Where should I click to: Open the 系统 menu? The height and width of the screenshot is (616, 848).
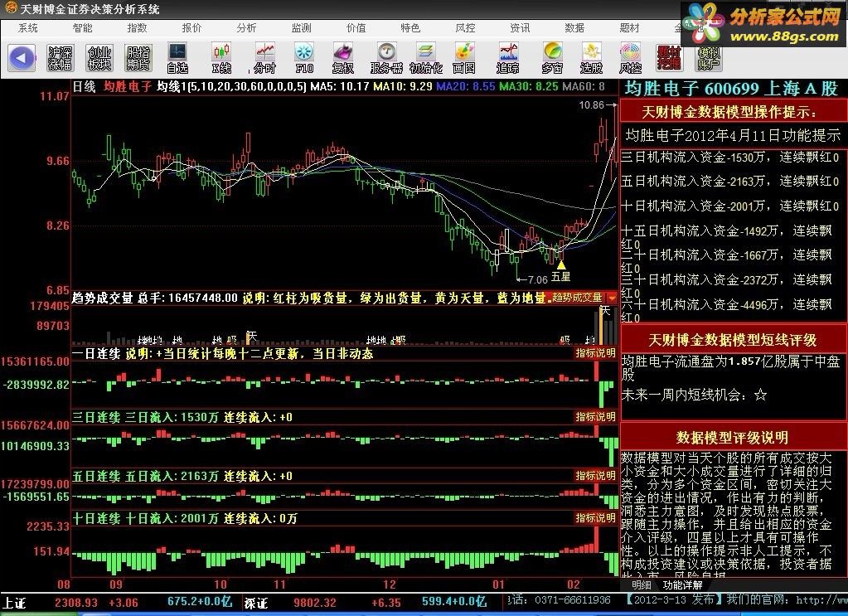point(28,27)
